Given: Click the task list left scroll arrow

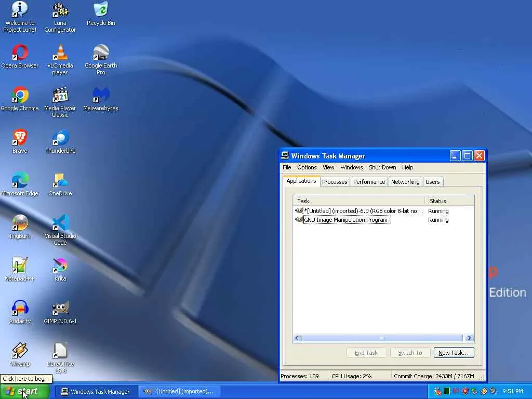Looking at the screenshot, I should pos(297,338).
